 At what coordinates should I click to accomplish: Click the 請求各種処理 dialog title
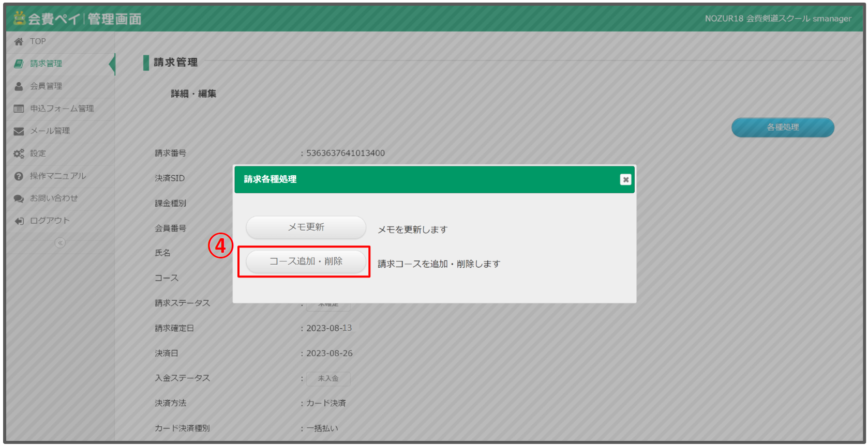pos(270,179)
